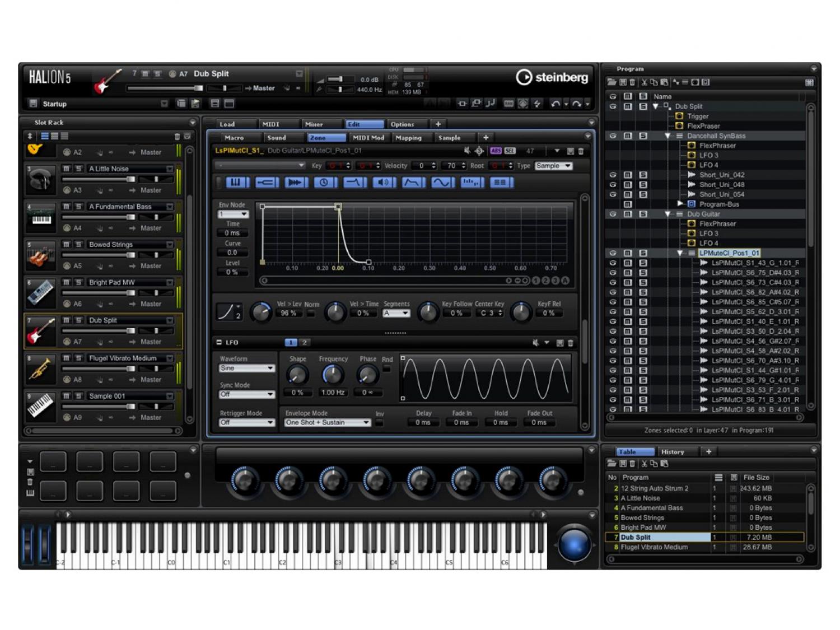
Task: Select Bright Pad MW row in program table
Action: click(x=643, y=528)
